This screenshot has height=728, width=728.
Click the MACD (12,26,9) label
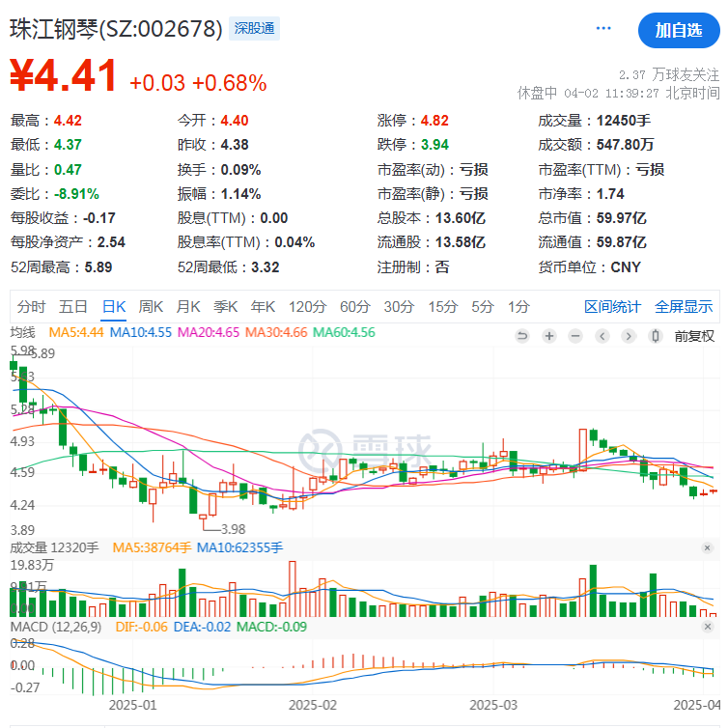click(x=56, y=627)
